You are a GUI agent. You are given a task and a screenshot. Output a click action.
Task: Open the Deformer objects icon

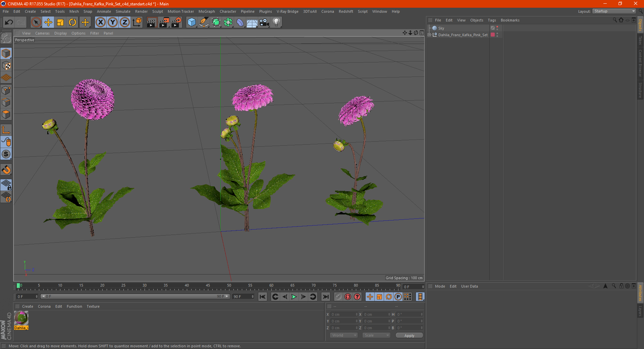click(240, 22)
